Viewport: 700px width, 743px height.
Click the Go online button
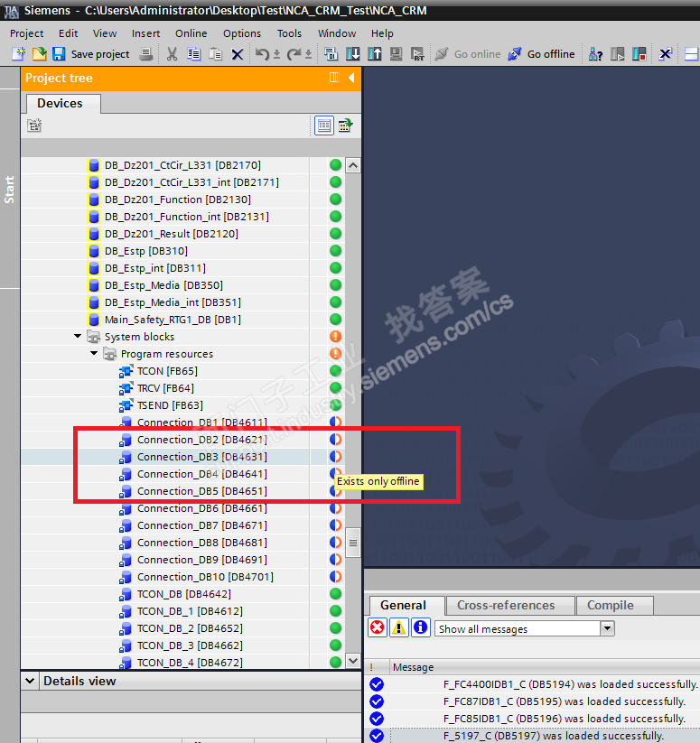click(x=468, y=54)
